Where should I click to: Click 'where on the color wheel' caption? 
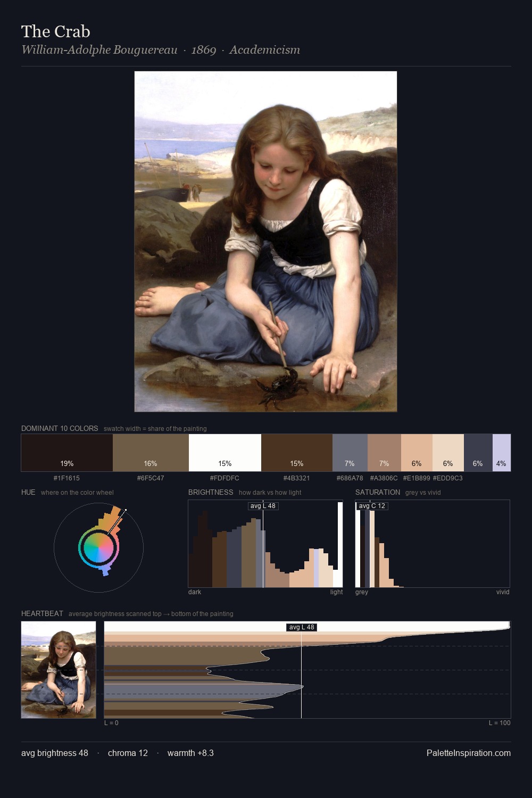[x=77, y=493]
